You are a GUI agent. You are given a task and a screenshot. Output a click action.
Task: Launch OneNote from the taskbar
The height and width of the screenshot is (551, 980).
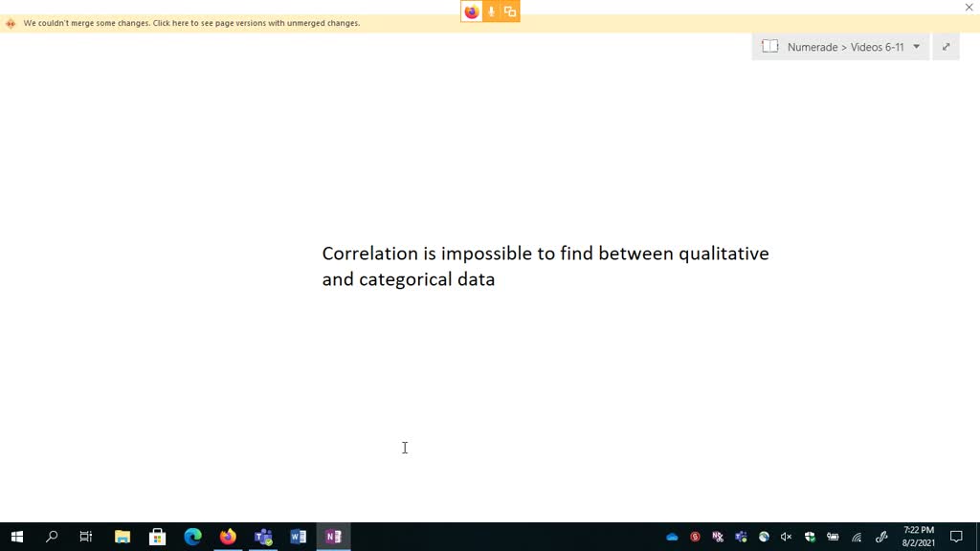(333, 536)
